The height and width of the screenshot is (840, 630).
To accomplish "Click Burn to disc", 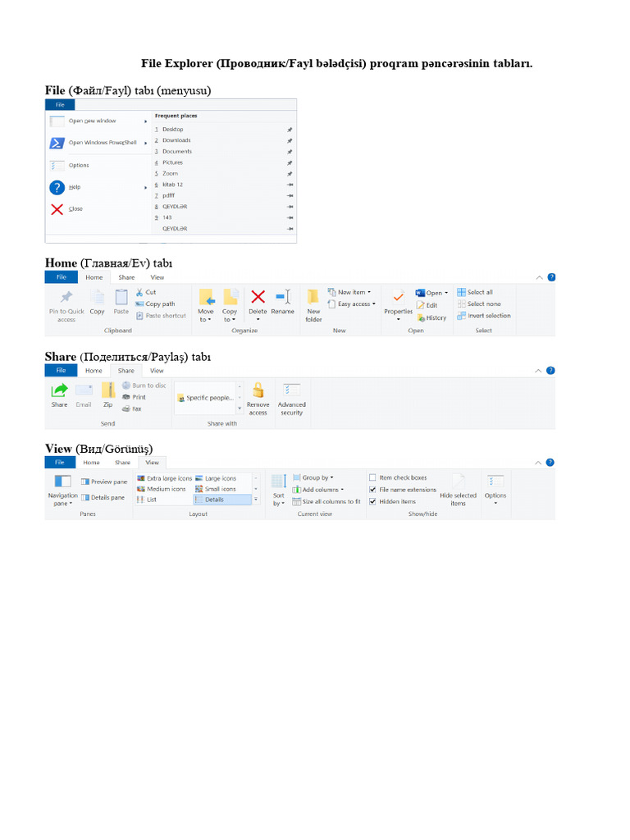I will [x=144, y=386].
